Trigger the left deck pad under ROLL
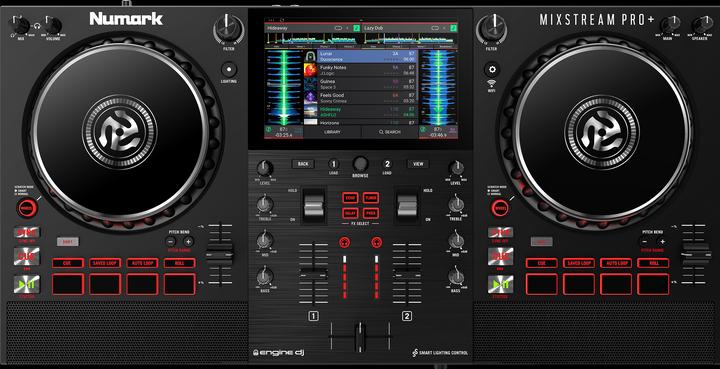 pyautogui.click(x=179, y=284)
